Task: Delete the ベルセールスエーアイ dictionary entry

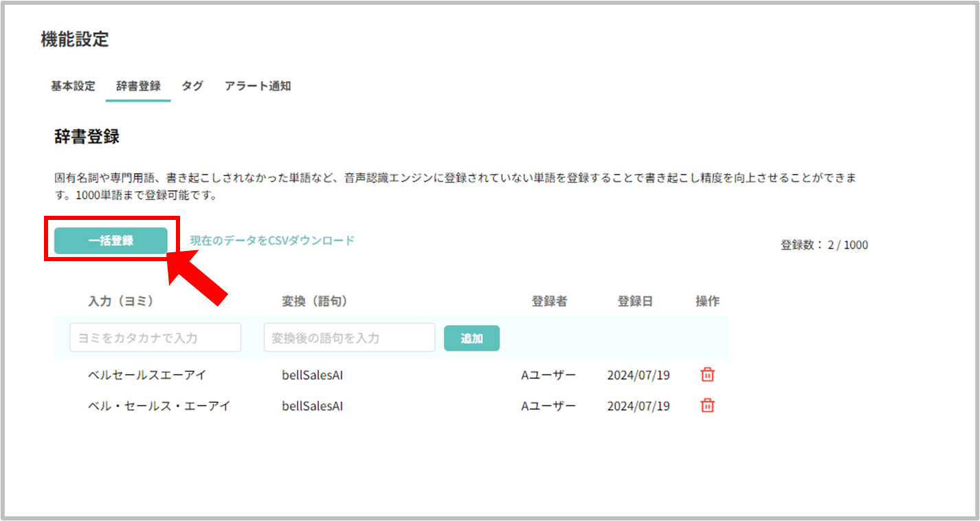Action: [x=707, y=375]
